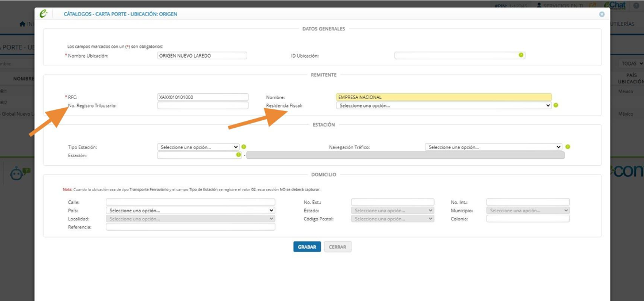This screenshot has width=644, height=301.
Task: Open the Localidad dropdown
Action: (x=190, y=219)
